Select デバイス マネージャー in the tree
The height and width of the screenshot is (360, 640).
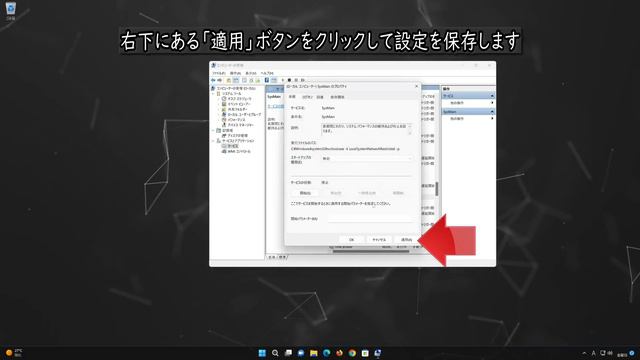[x=238, y=125]
